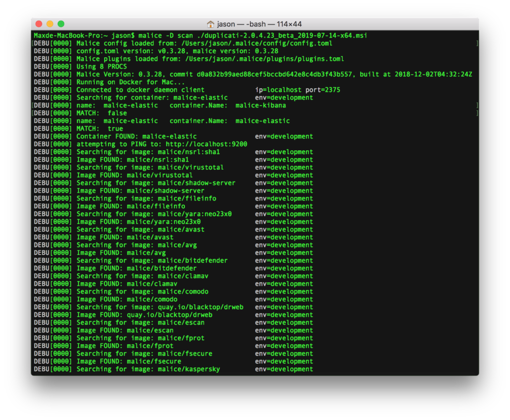Click "Searching for image: malice/fprot"
Image resolution: width=510 pixels, height=420 pixels.
(140, 338)
